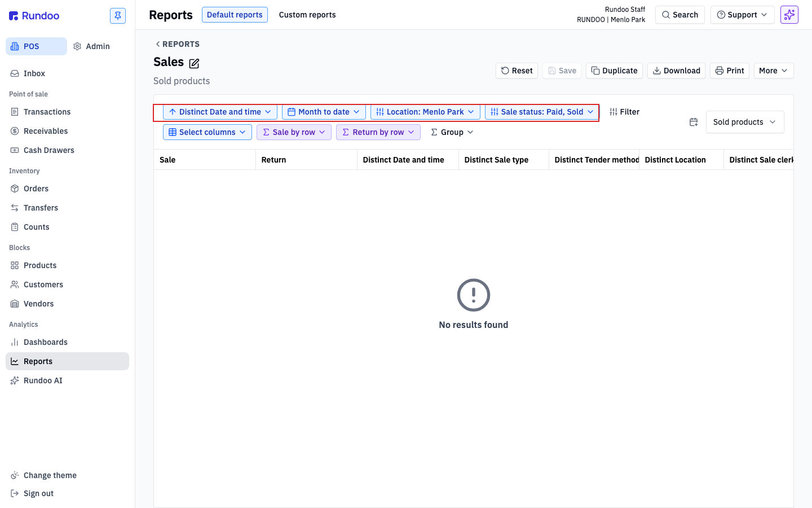Screen dimensions: 812x508
Task: Click Distinct Sale type column header
Action: [x=504, y=160]
